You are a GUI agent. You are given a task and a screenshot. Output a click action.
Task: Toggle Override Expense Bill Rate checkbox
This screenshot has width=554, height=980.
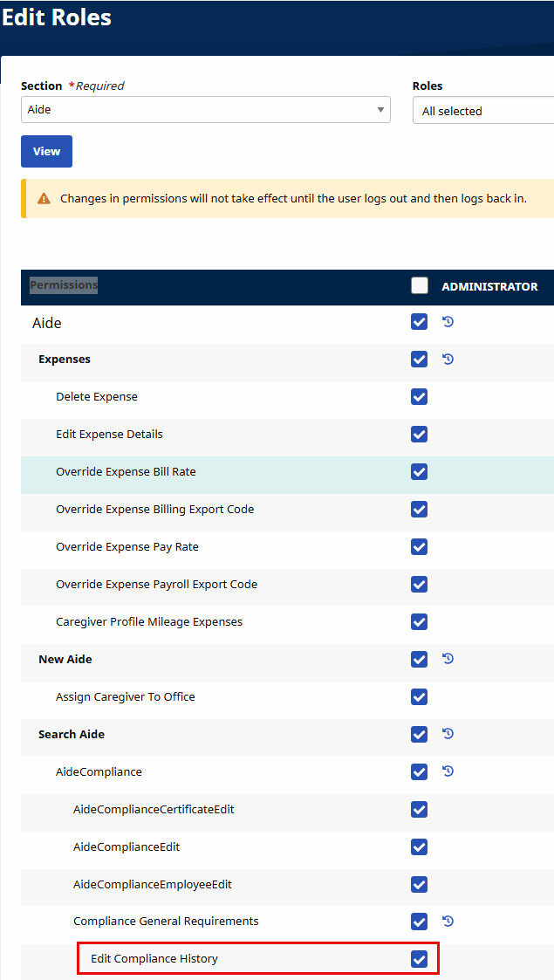point(420,472)
